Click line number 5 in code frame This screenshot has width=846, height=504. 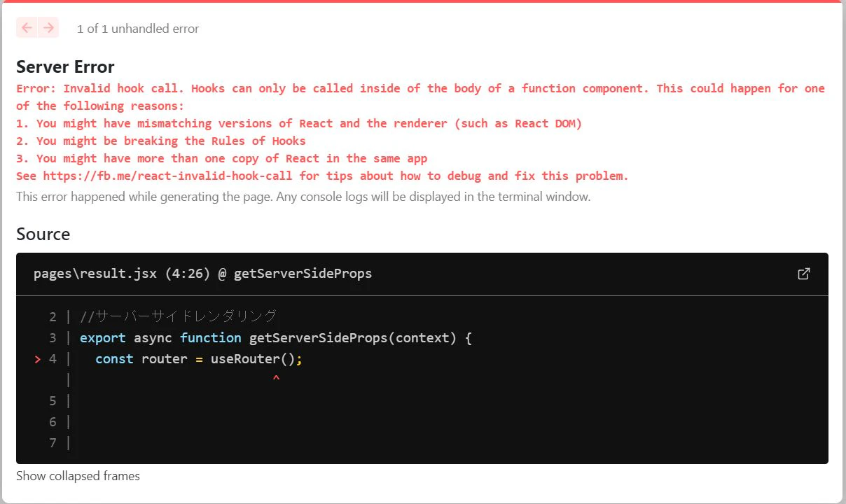pos(53,401)
